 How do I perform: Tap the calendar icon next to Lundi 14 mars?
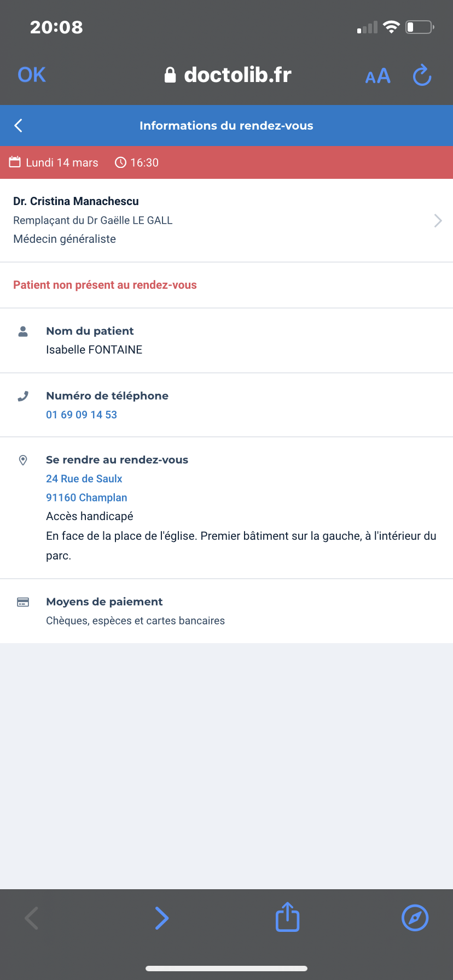15,162
